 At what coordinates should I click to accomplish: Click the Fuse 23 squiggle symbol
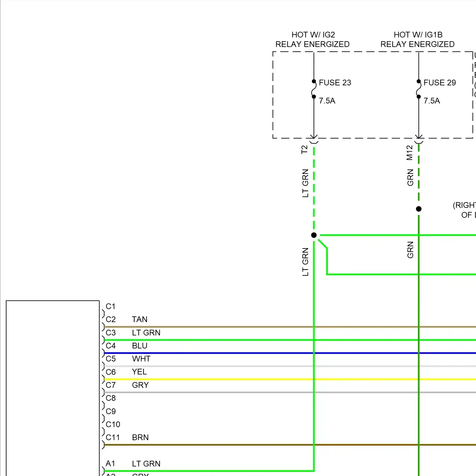click(314, 89)
